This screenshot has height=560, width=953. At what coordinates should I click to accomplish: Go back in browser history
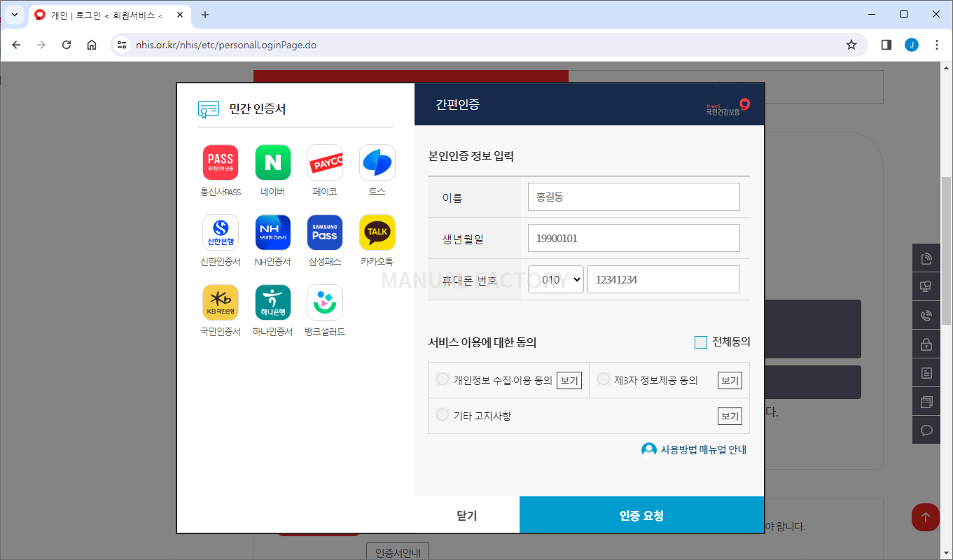(16, 45)
